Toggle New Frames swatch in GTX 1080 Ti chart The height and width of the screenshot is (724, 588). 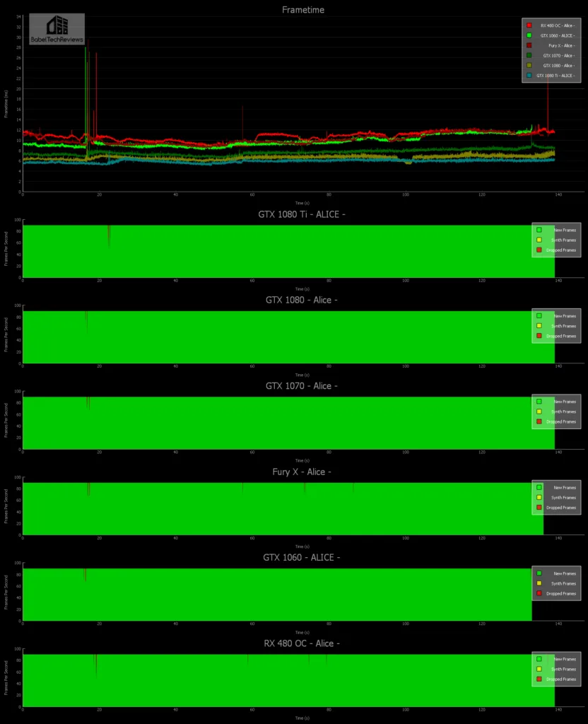[539, 230]
